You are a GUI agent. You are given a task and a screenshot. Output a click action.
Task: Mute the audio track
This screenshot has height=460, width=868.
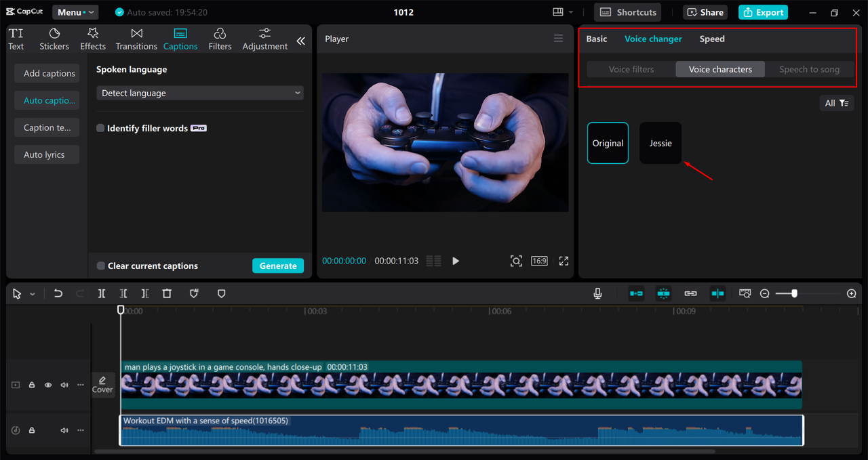tap(64, 430)
